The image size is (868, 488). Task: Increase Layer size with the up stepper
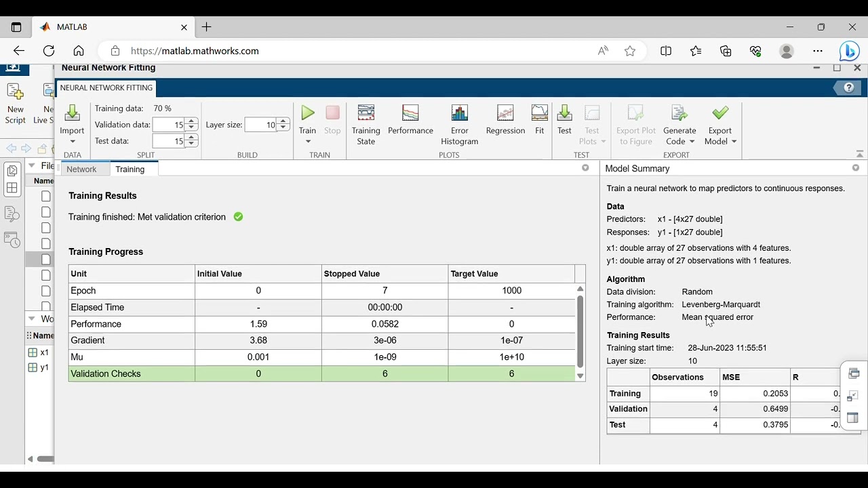[x=283, y=121]
